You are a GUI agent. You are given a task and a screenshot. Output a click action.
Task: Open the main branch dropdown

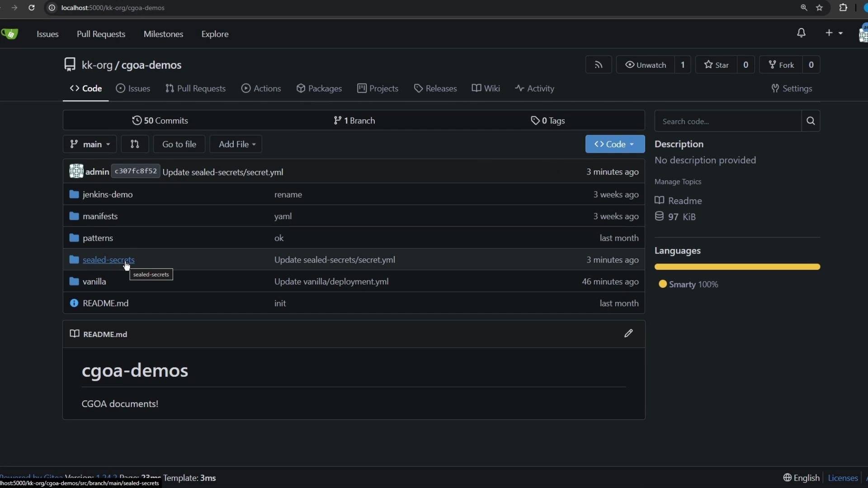[x=90, y=144]
